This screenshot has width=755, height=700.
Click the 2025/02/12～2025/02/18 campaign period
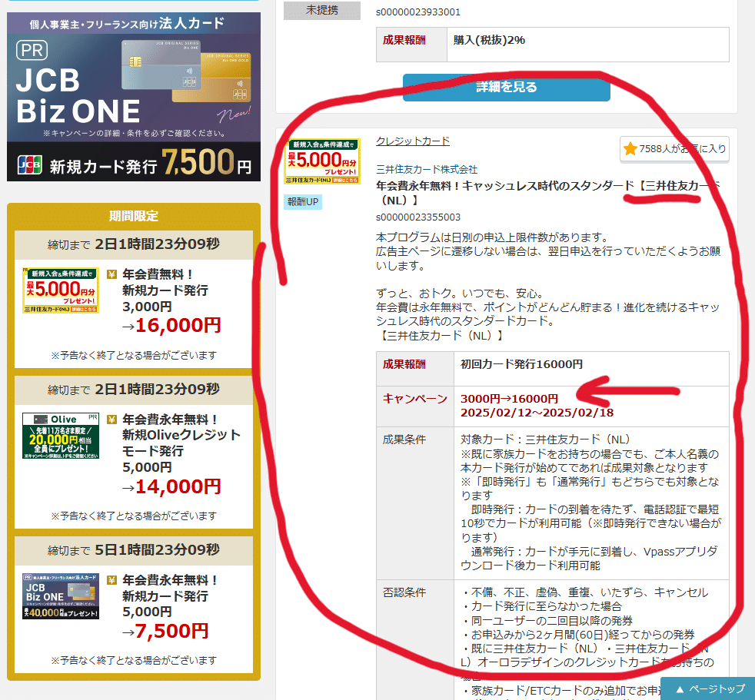(x=537, y=413)
